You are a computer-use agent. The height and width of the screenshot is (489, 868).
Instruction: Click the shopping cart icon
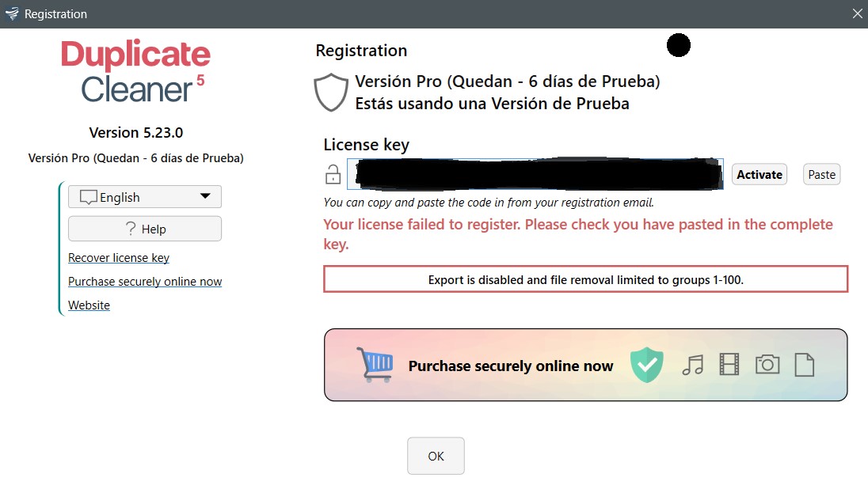(375, 365)
